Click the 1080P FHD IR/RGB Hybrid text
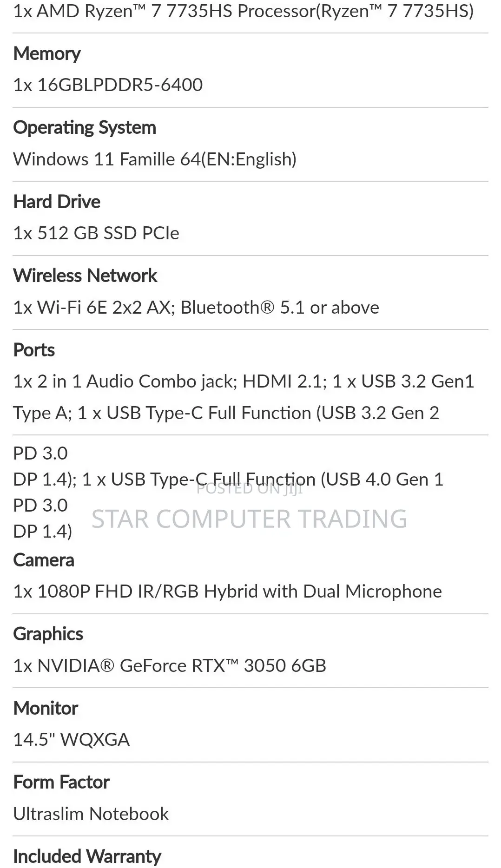 click(227, 591)
